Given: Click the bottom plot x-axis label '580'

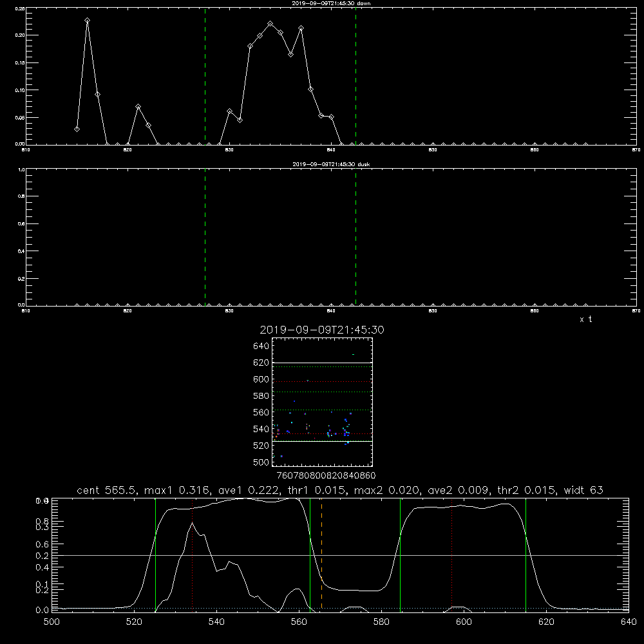Looking at the screenshot, I should pyautogui.click(x=381, y=622).
